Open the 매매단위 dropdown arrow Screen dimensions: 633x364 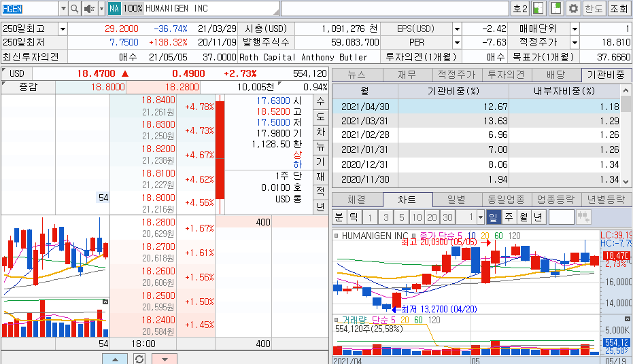(575, 29)
